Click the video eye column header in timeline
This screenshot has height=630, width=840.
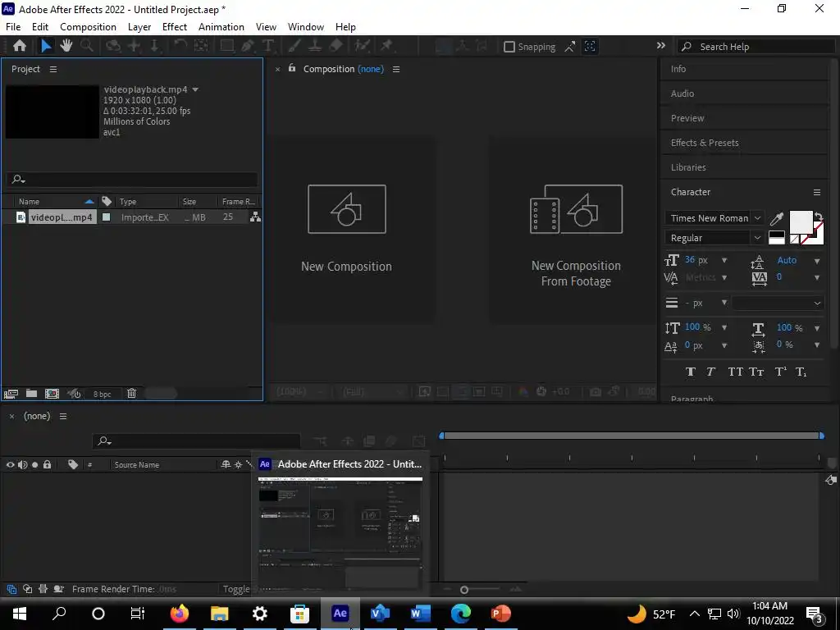click(x=10, y=464)
